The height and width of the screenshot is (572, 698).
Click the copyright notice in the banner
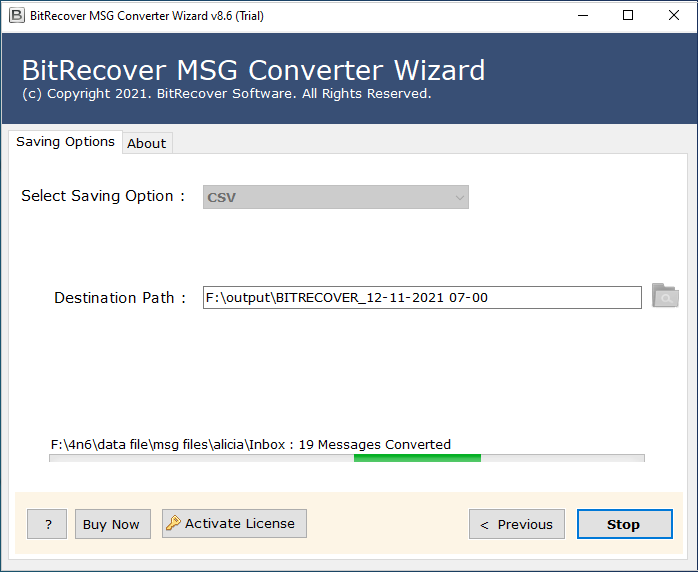tap(226, 94)
